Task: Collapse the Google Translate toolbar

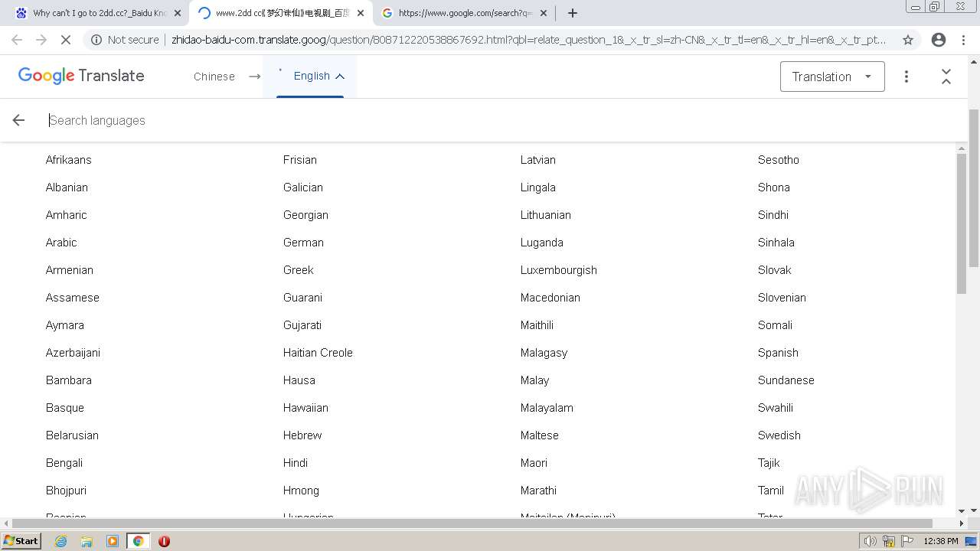Action: 946,77
